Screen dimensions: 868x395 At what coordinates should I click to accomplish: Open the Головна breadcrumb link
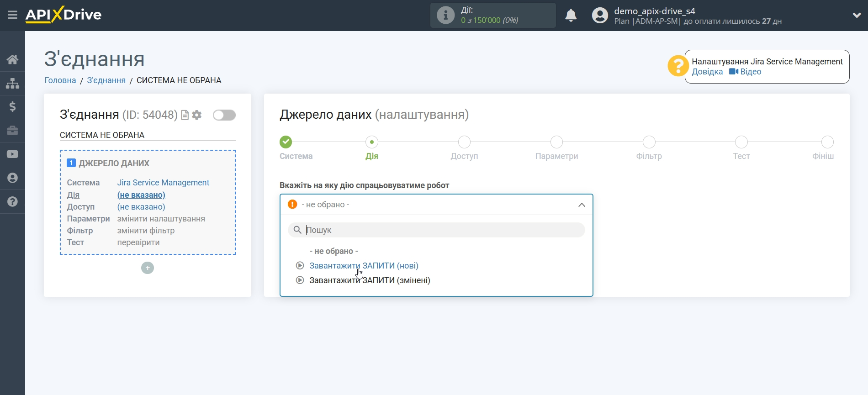(60, 80)
